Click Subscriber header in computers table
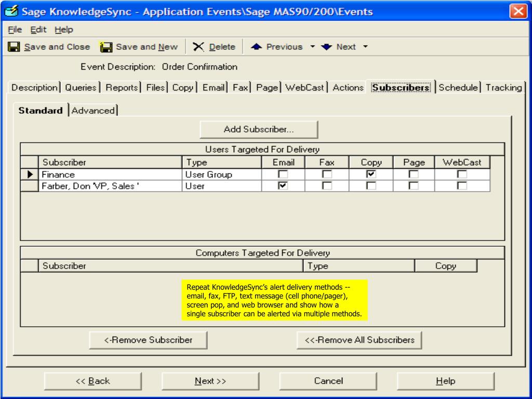 click(170, 265)
